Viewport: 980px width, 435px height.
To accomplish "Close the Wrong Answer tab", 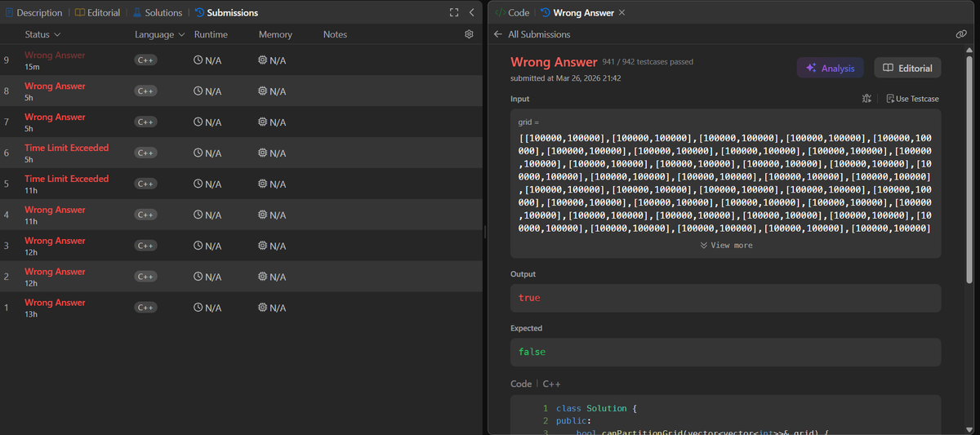I will pyautogui.click(x=622, y=12).
